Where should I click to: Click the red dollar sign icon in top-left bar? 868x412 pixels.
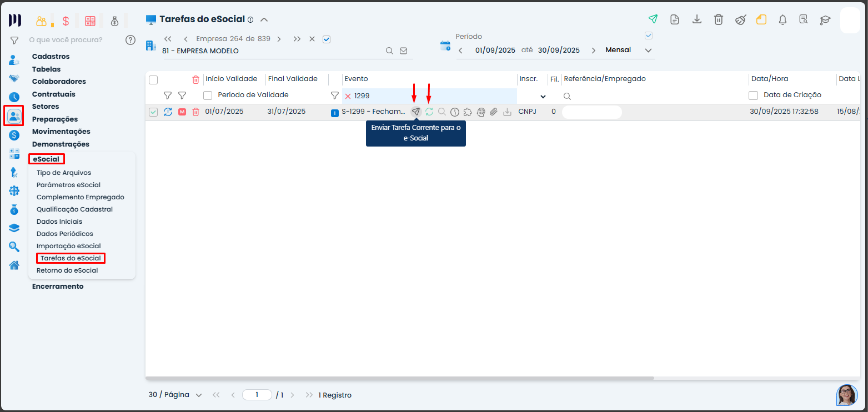point(66,21)
